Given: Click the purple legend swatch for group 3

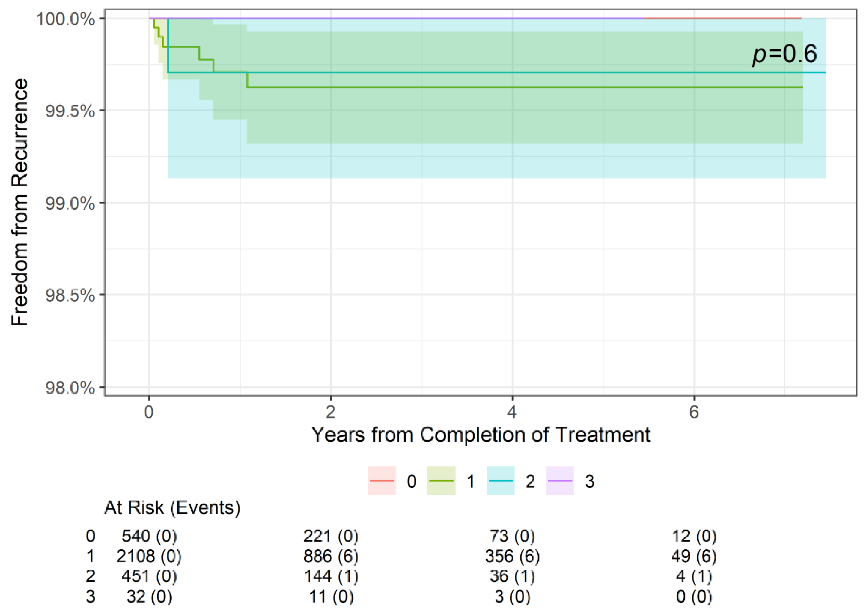Looking at the screenshot, I should (560, 481).
